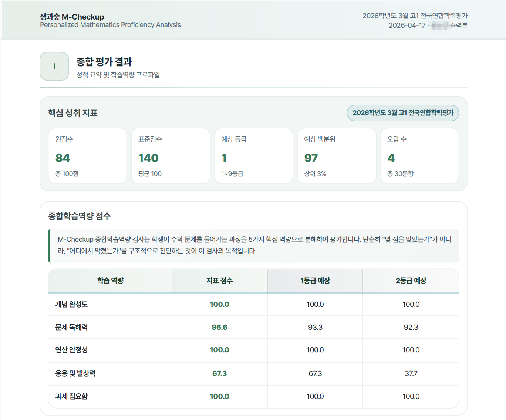
Task: Select the 문제 독해력 row label
Action: point(71,327)
